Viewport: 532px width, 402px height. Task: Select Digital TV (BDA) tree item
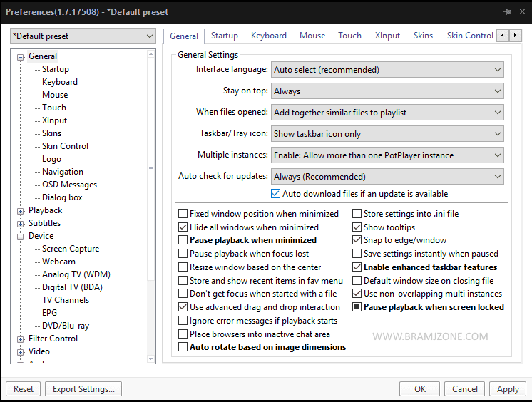[72, 288]
